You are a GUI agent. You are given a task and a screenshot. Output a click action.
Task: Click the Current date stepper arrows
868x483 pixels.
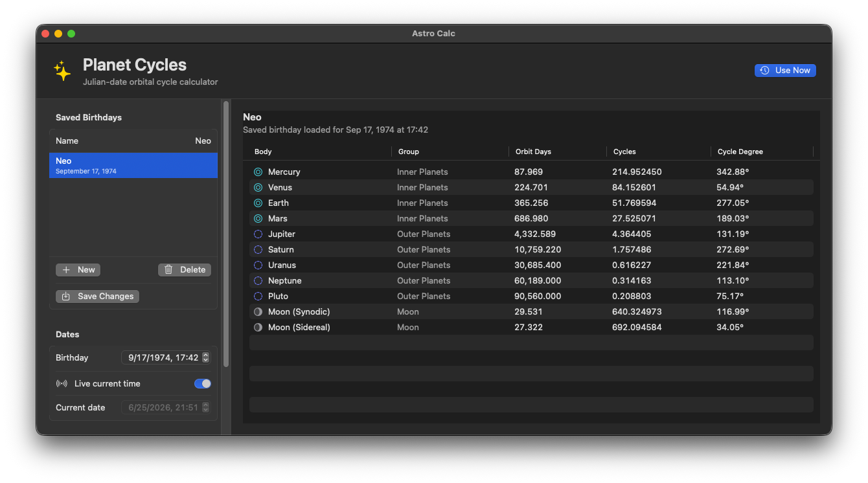(x=206, y=407)
